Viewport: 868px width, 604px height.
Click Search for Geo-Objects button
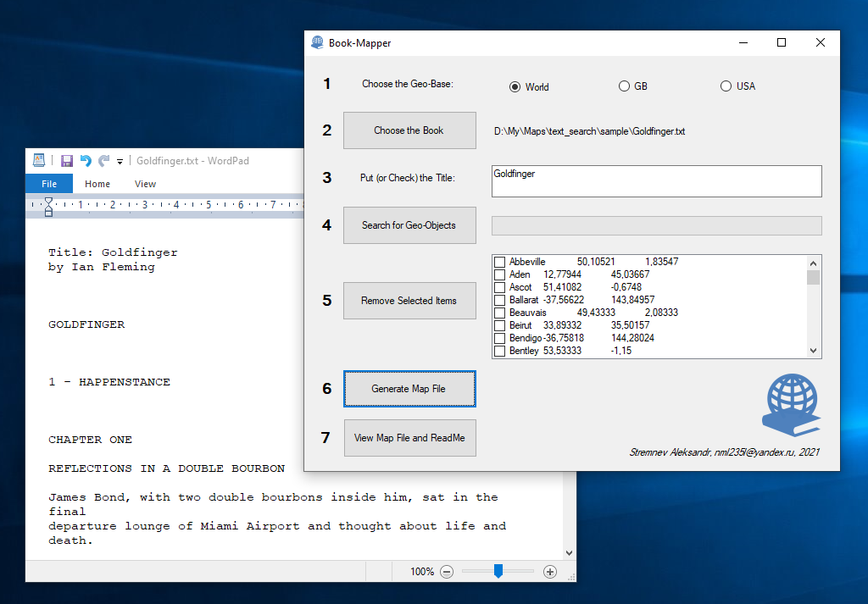coord(409,225)
